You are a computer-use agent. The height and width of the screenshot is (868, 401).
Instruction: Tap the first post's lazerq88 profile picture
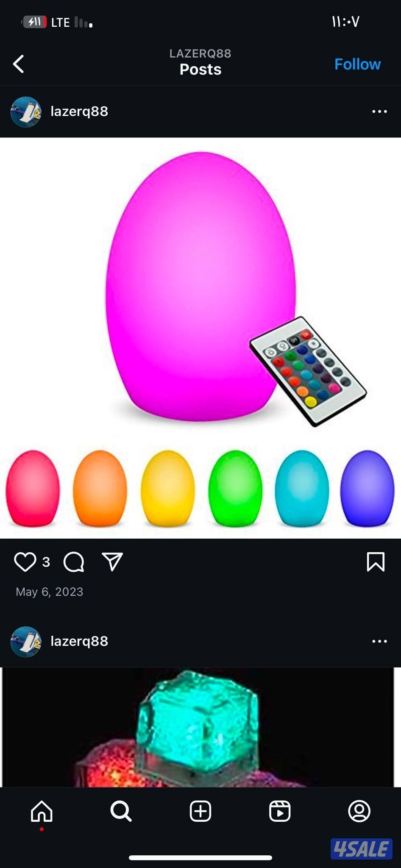pyautogui.click(x=26, y=112)
